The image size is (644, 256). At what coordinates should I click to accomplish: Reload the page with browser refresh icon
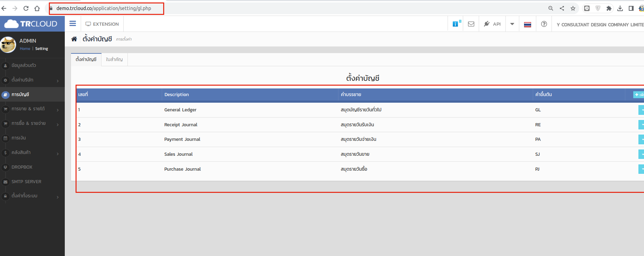pos(26,8)
